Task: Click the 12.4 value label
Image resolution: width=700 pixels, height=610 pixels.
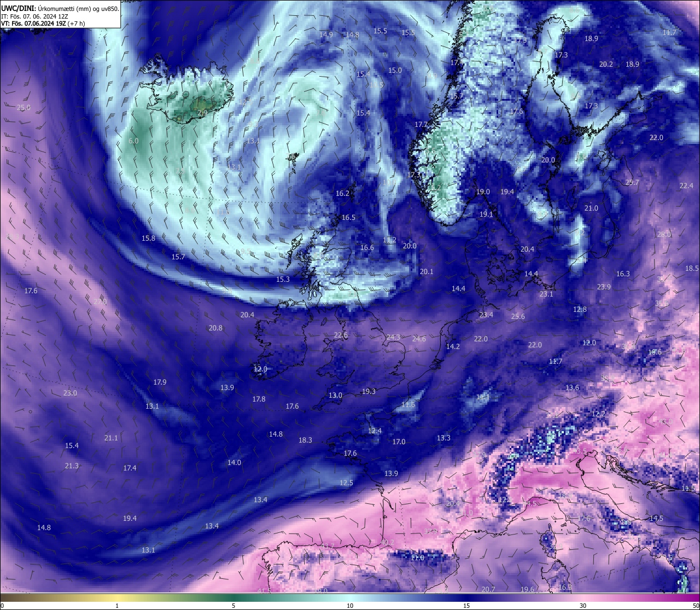Action: point(375,431)
